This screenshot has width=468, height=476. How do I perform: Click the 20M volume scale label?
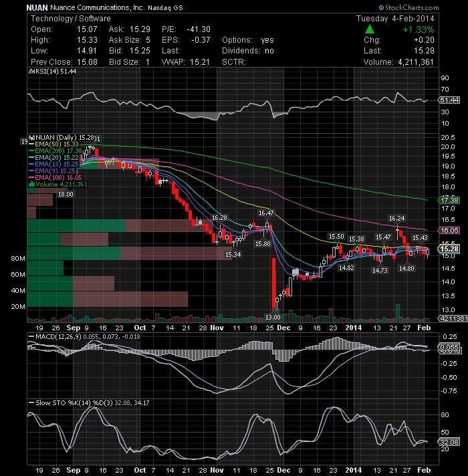coord(18,307)
